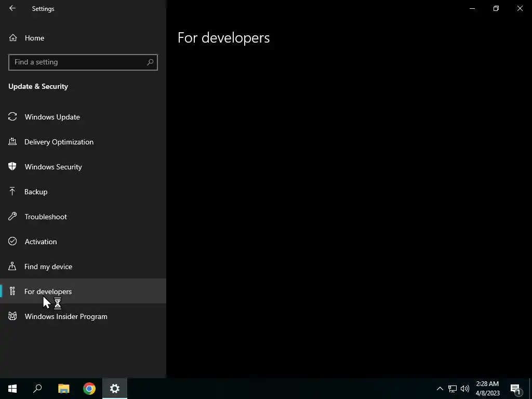Image resolution: width=532 pixels, height=399 pixels.
Task: Click the Delivery Optimization icon
Action: tap(12, 141)
